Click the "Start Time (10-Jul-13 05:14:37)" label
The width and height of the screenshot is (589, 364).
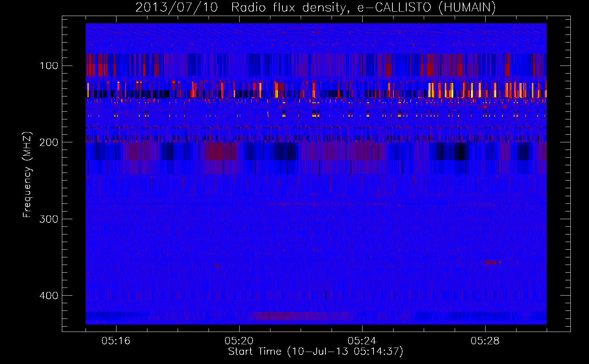click(316, 352)
